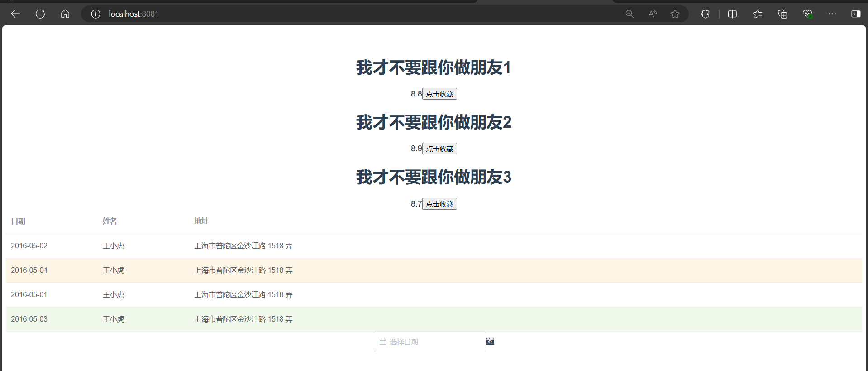The height and width of the screenshot is (371, 868).
Task: Click 王小虎 in the 2016-05-01 row
Action: pyautogui.click(x=113, y=295)
